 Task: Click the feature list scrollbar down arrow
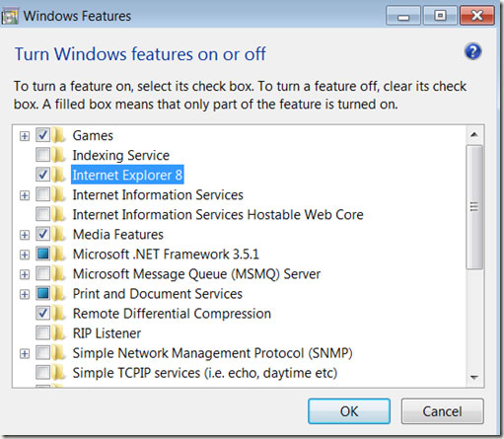coord(474,377)
